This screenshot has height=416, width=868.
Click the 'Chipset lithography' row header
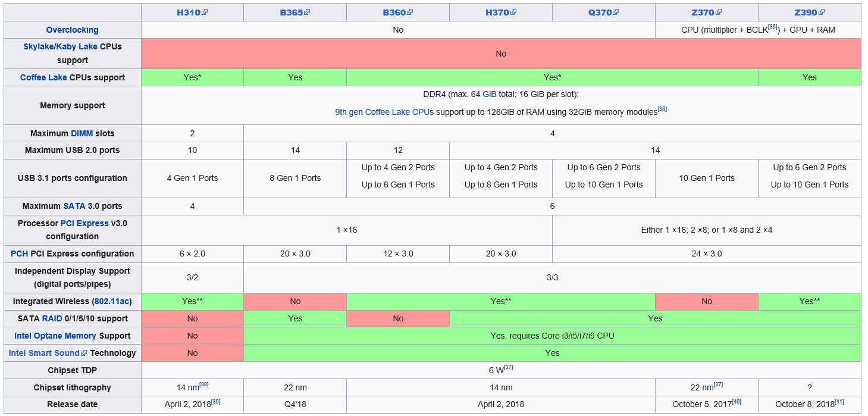click(x=73, y=387)
